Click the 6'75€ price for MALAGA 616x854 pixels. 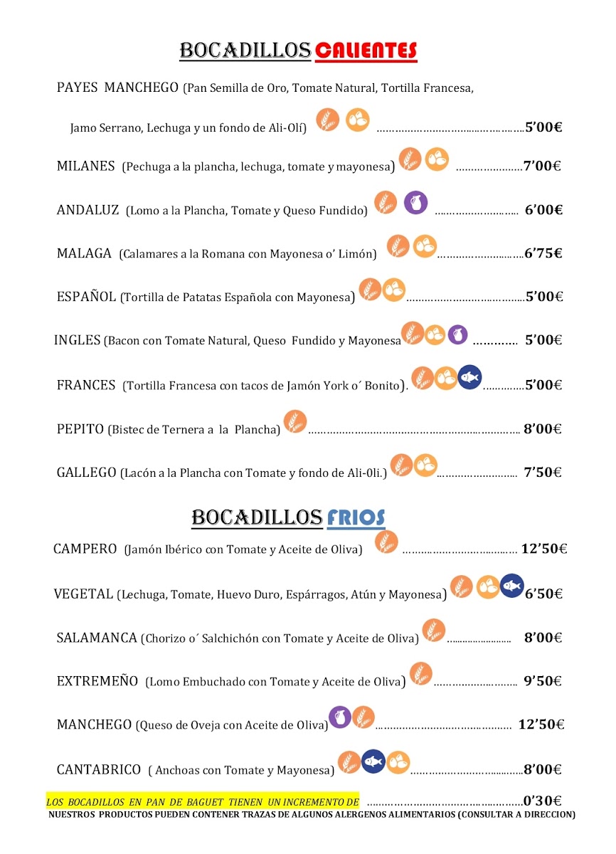(x=543, y=253)
